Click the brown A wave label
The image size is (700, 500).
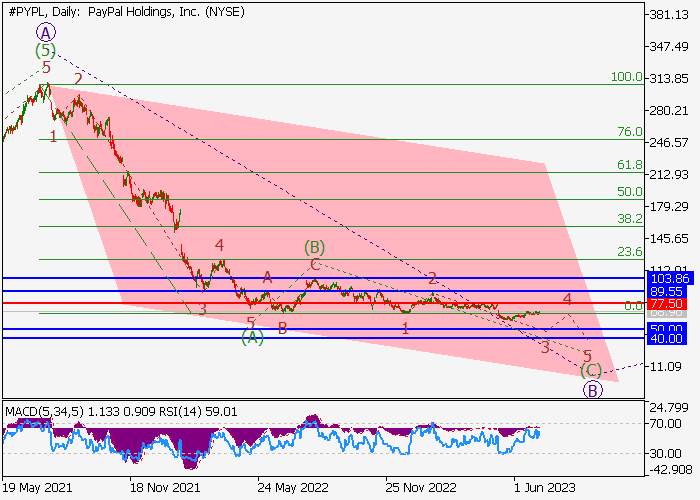[x=267, y=278]
